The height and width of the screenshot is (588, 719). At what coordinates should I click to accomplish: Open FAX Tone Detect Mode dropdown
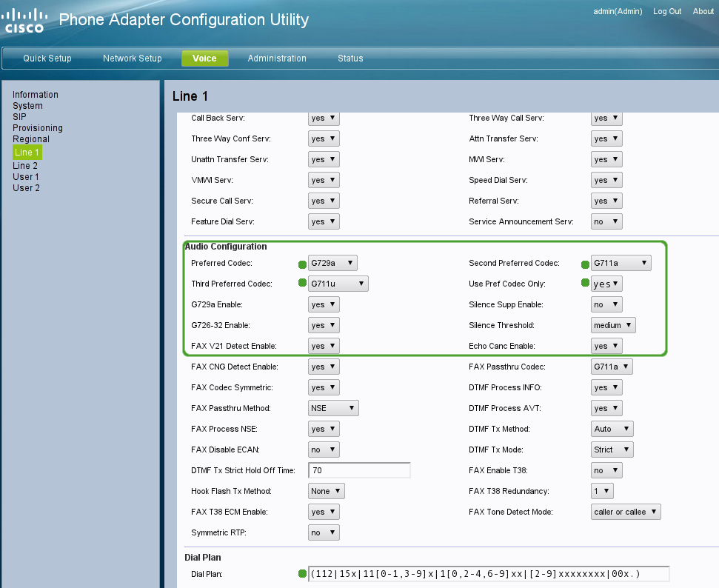(x=625, y=512)
